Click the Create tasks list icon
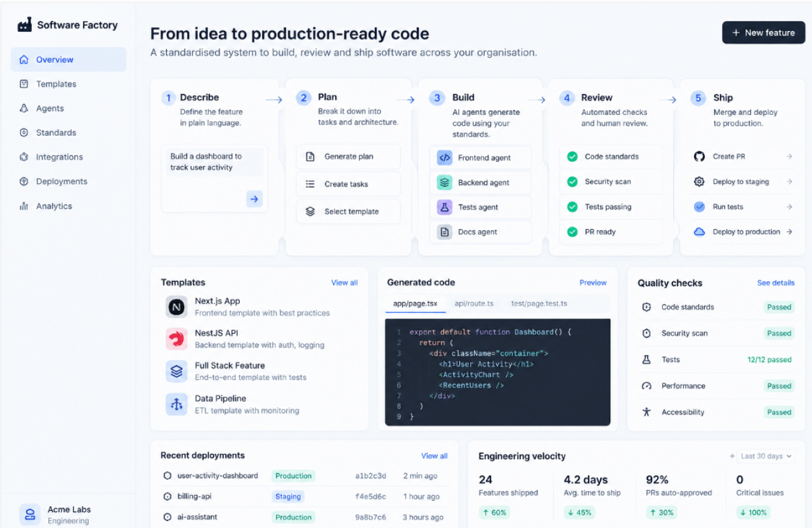This screenshot has height=528, width=812. point(310,184)
